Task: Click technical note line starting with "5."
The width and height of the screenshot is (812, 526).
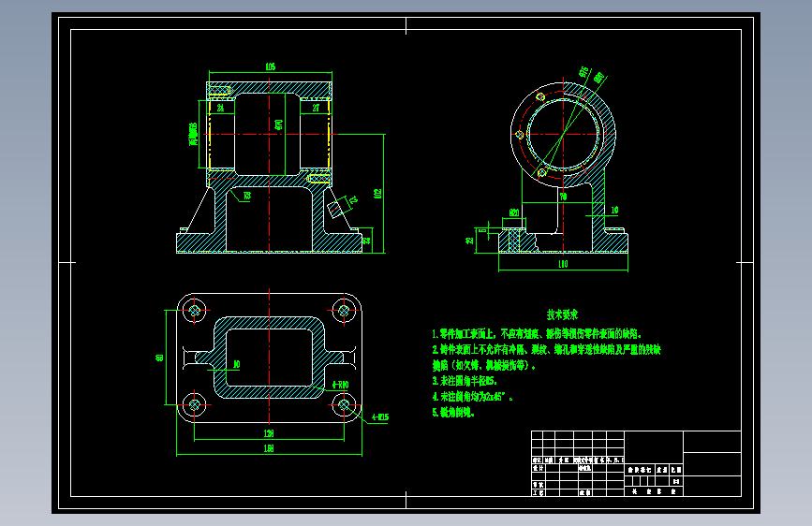Action: pyautogui.click(x=453, y=413)
